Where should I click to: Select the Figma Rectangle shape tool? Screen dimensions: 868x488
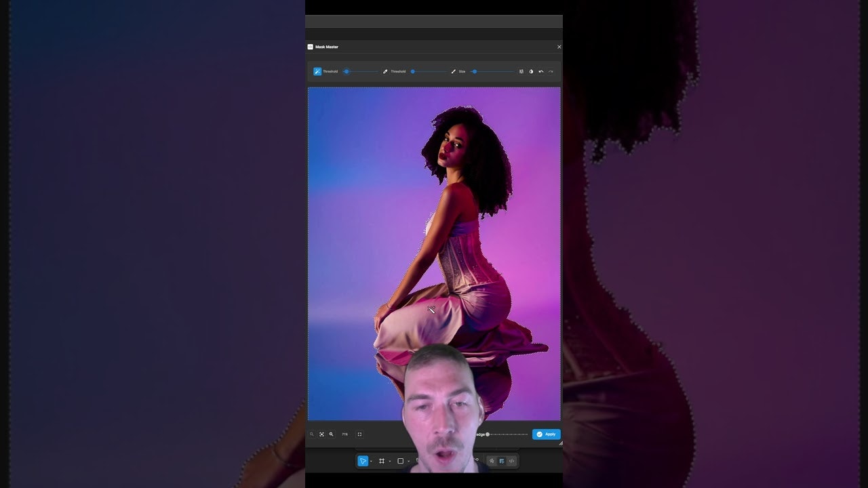tap(400, 461)
